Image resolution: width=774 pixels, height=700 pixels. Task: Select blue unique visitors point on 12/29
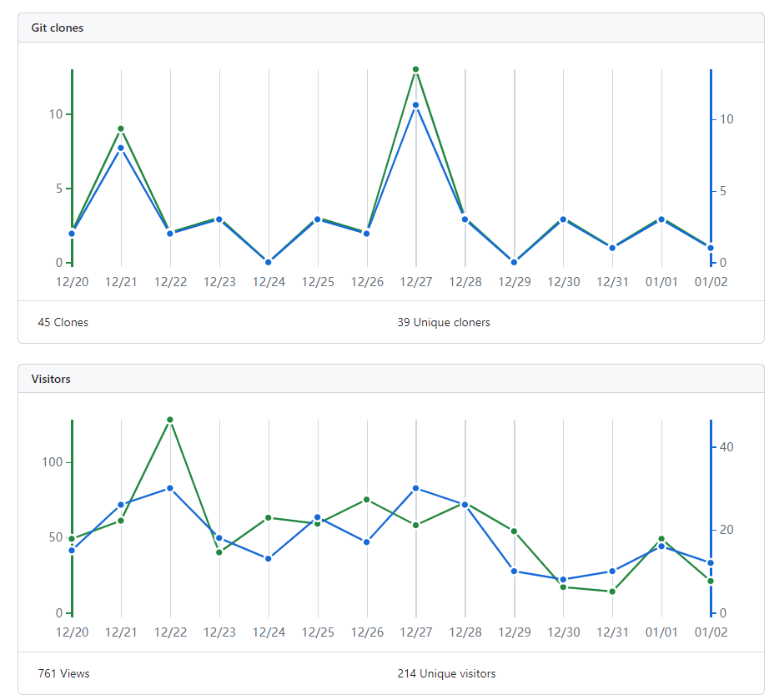point(514,571)
